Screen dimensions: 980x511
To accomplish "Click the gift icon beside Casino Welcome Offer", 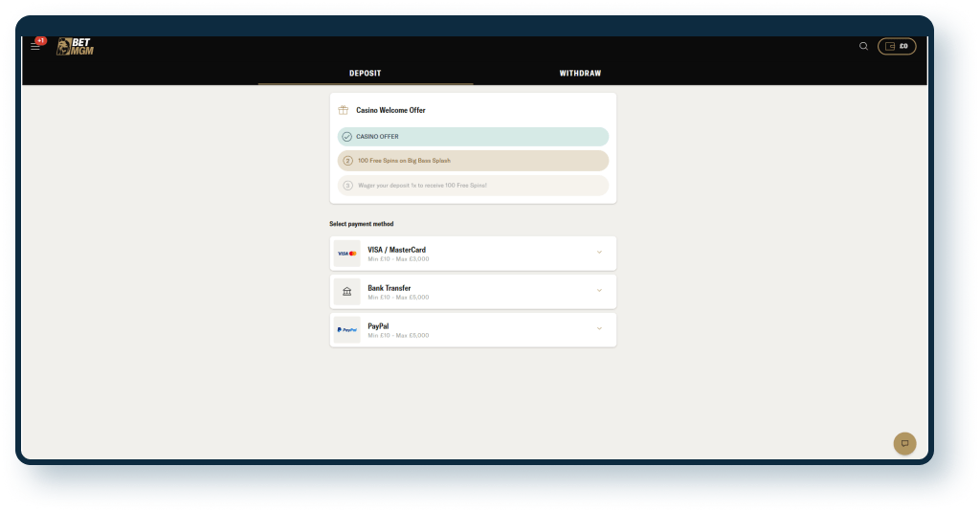I will pos(343,110).
